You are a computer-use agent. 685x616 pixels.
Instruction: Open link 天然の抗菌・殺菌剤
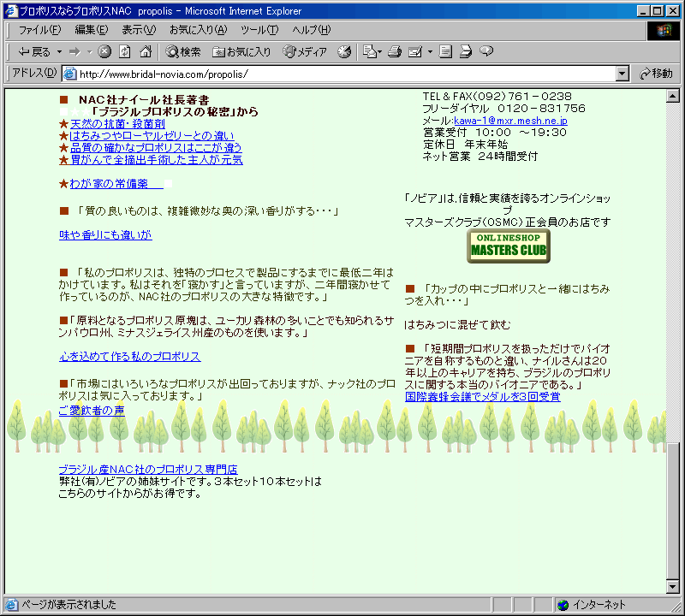click(x=117, y=124)
